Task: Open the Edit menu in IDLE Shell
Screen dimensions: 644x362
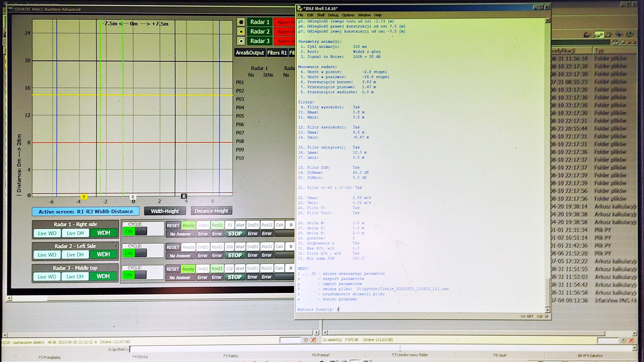Action: [x=310, y=15]
